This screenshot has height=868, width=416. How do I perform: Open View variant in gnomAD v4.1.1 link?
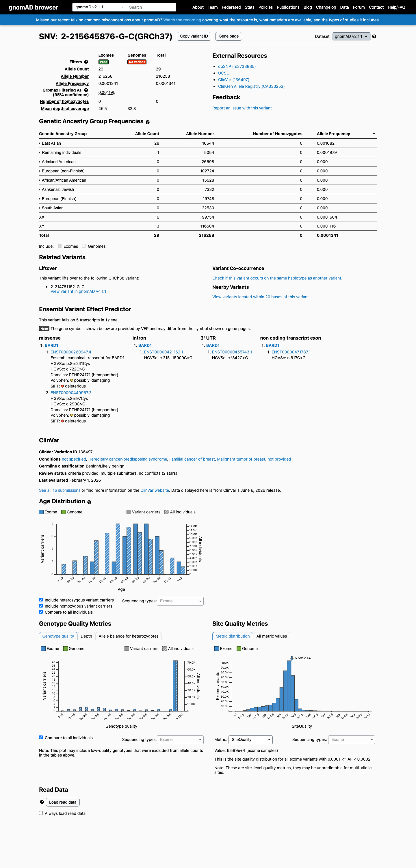(x=78, y=291)
